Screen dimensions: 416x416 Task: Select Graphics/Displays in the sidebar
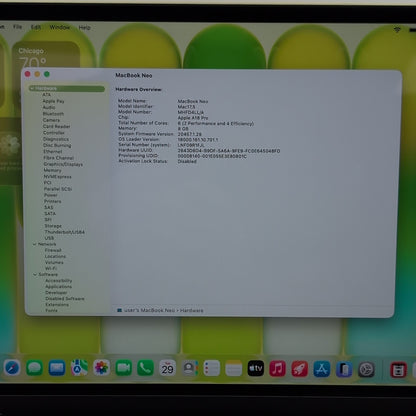63,164
